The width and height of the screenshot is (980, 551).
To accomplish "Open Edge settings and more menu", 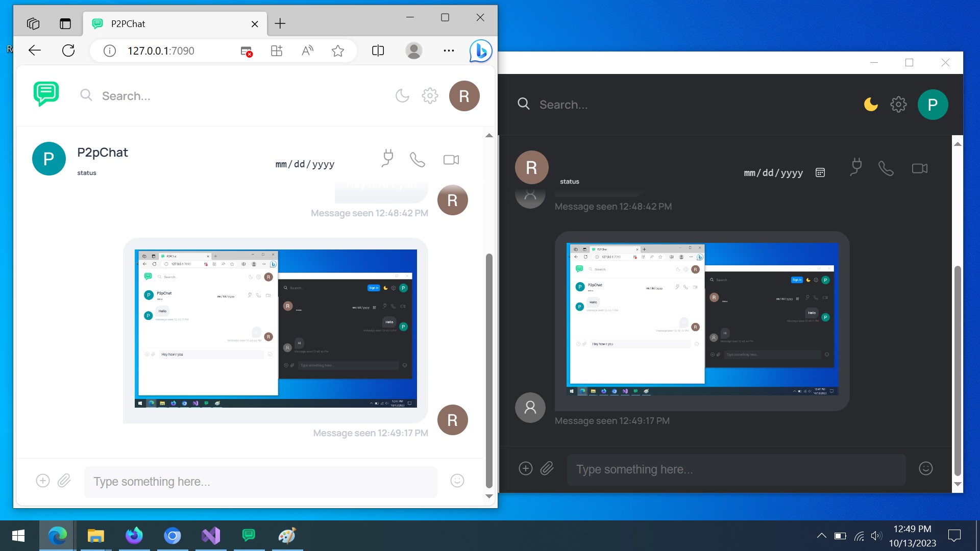I will pyautogui.click(x=449, y=51).
